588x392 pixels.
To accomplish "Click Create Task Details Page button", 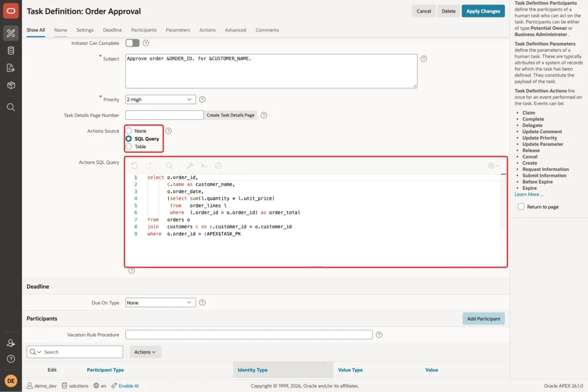I will click(230, 115).
